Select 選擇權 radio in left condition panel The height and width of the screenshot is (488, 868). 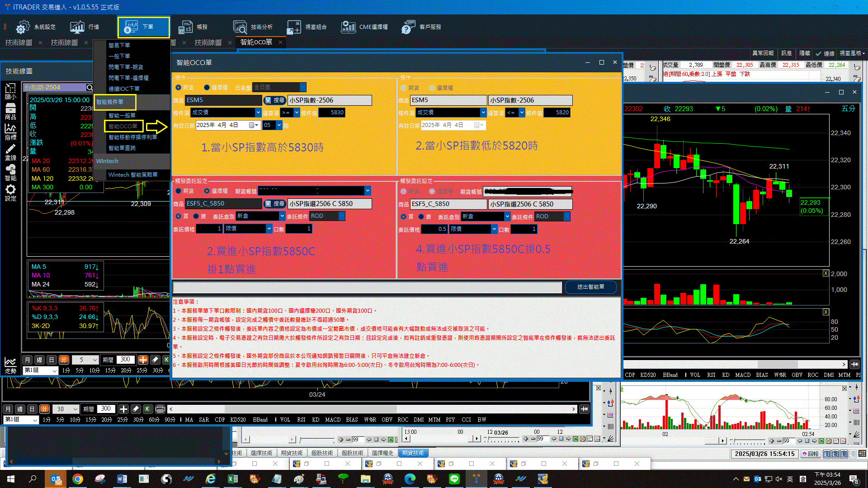(207, 88)
